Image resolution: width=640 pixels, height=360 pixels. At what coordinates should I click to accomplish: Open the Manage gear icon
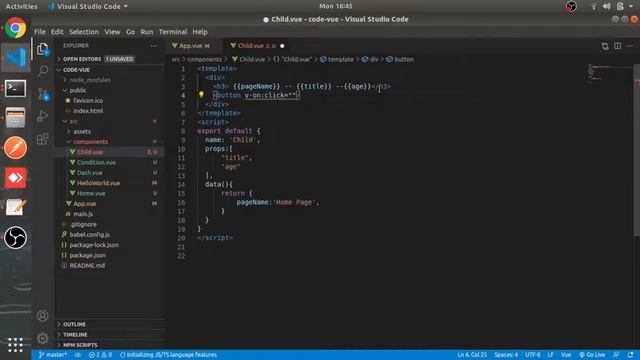tap(42, 338)
